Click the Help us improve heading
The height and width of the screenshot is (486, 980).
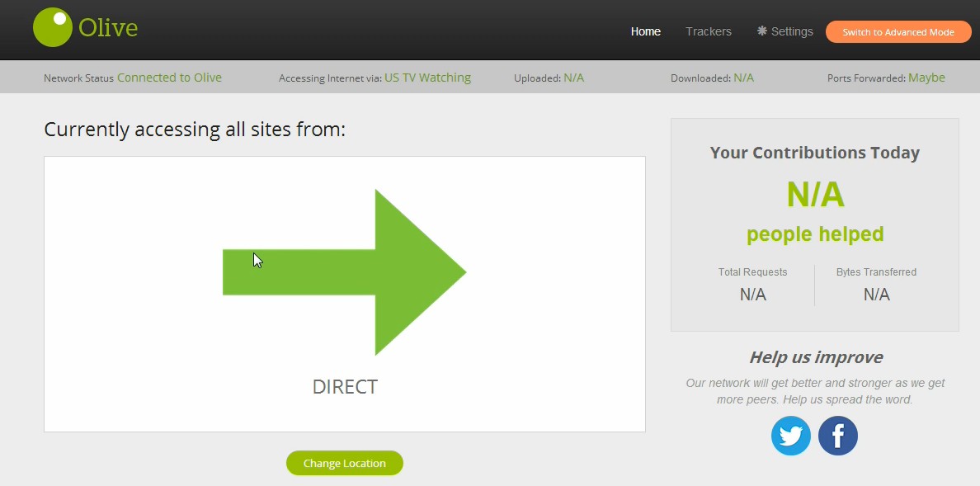click(816, 357)
